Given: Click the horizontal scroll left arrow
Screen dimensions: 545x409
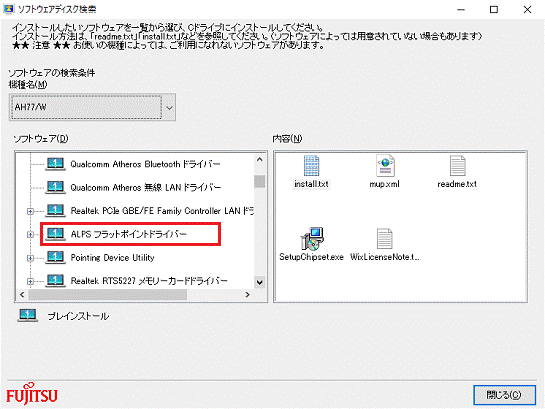Looking at the screenshot, I should (x=22, y=295).
